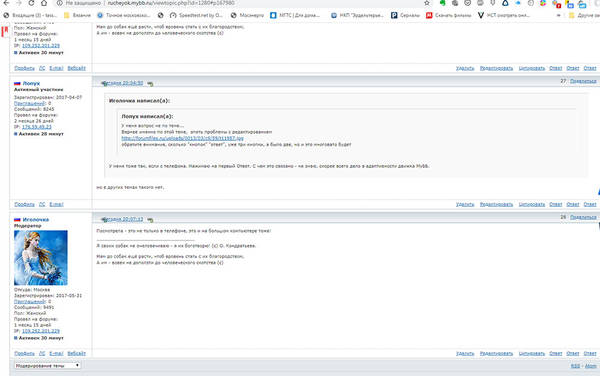The width and height of the screenshot is (600, 376).
Task: Open the Speedtest.net bookmark
Action: [x=196, y=15]
